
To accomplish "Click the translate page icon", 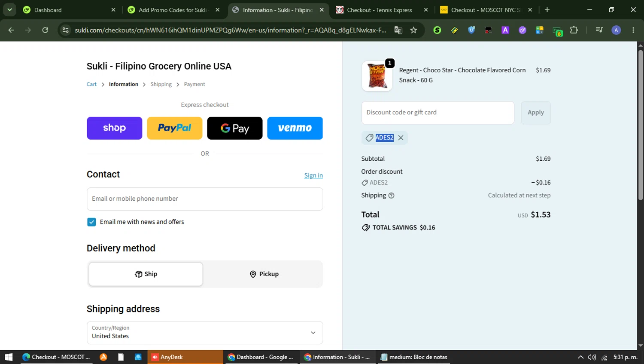I will (x=398, y=30).
